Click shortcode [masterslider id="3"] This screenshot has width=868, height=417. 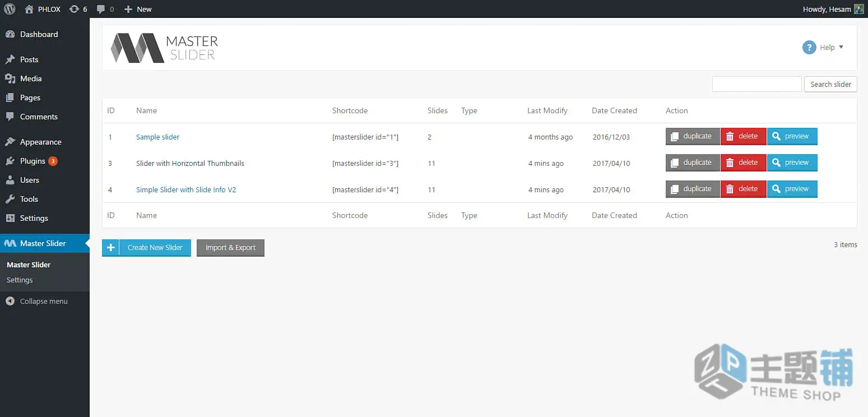pyautogui.click(x=365, y=163)
